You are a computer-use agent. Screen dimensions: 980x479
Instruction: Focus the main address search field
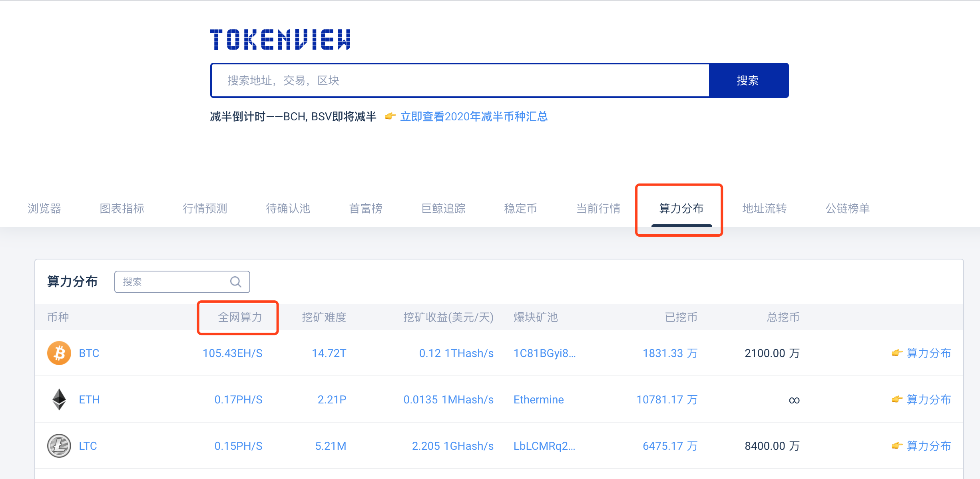(x=460, y=80)
